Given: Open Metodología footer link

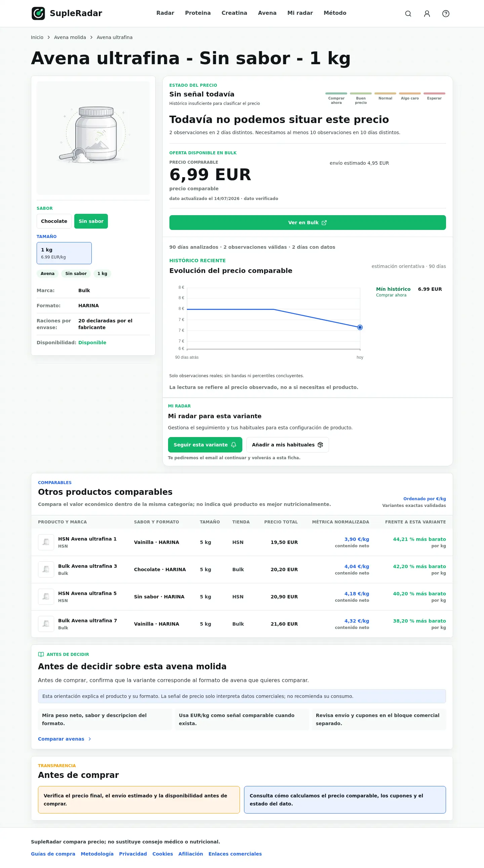Looking at the screenshot, I should click(97, 854).
